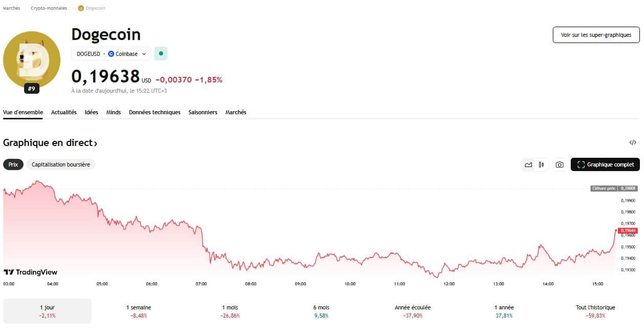
Task: Click Voir sur les super-graphiques button
Action: (596, 35)
